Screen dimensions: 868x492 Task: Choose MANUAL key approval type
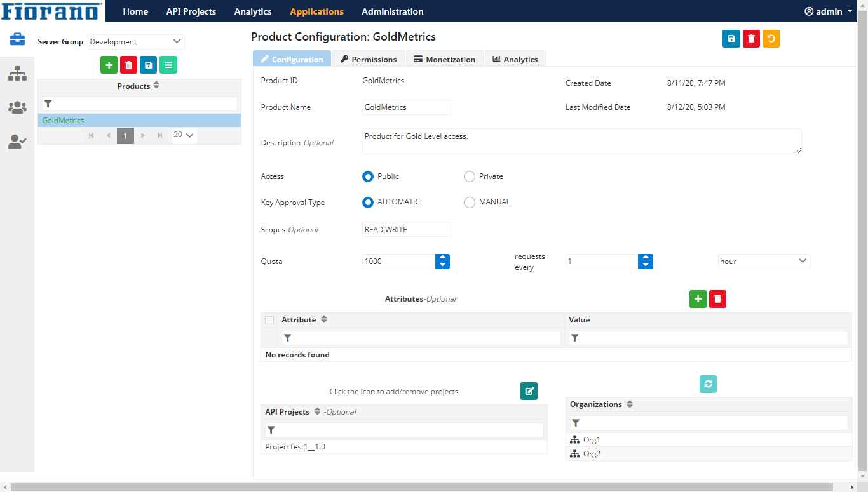coord(470,202)
